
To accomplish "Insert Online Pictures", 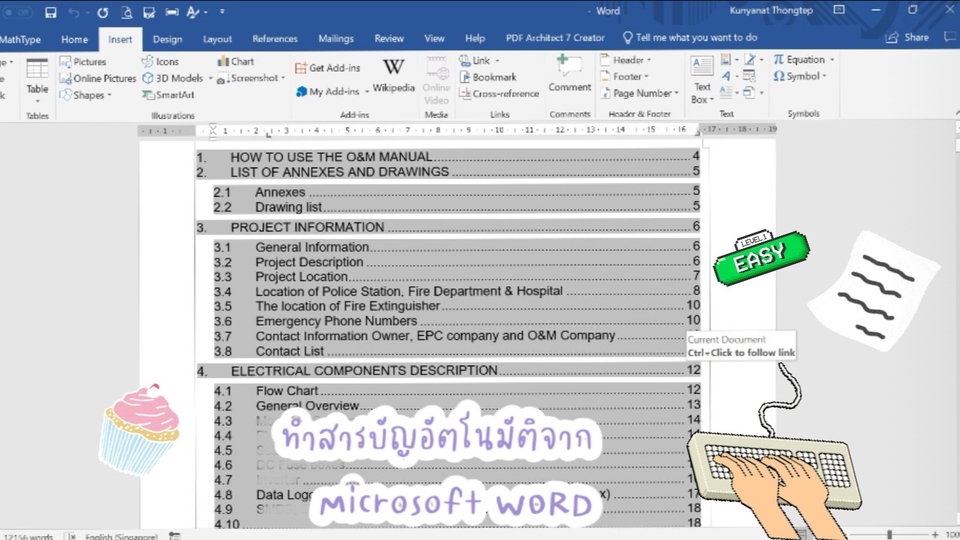I will (x=98, y=78).
